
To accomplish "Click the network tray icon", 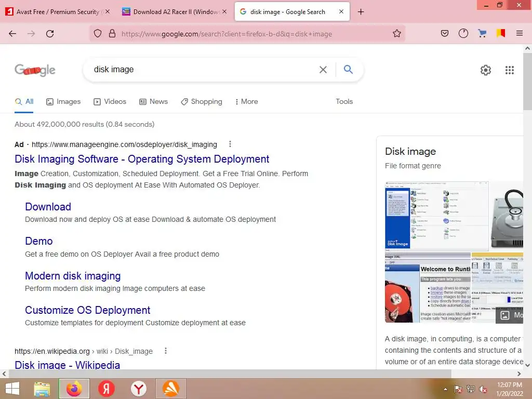I will point(470,389).
